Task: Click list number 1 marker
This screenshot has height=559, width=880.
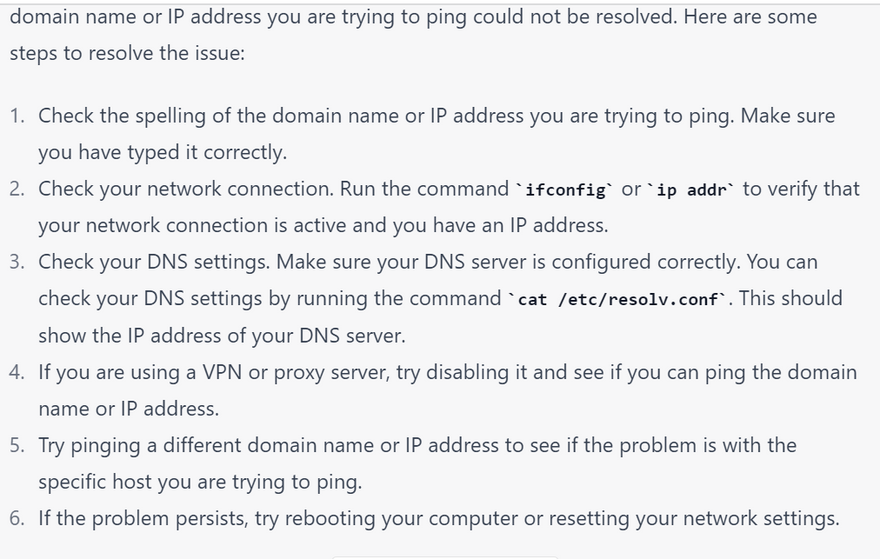Action: click(x=16, y=116)
